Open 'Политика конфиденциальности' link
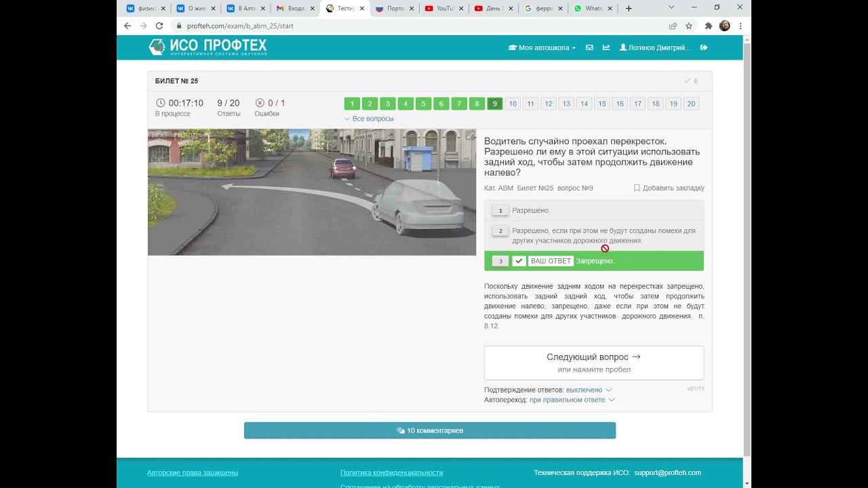 coord(391,472)
